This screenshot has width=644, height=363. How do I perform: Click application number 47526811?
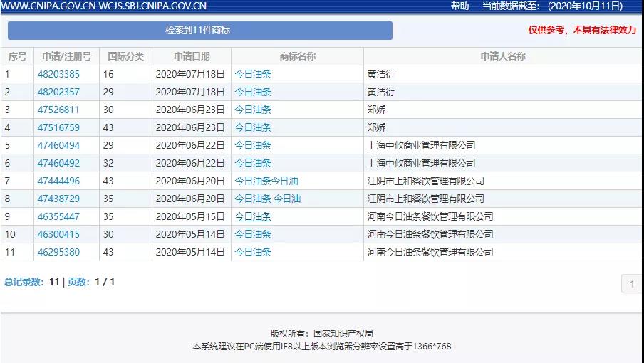(x=58, y=110)
